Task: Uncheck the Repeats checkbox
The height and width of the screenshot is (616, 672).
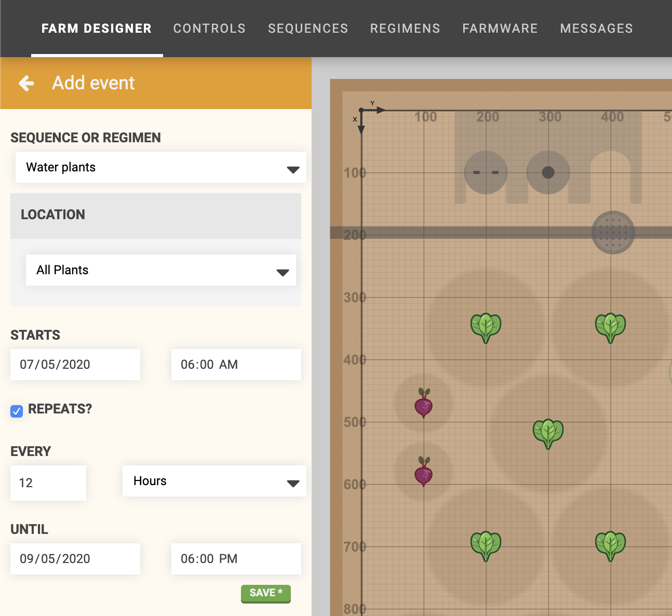Action: point(17,411)
